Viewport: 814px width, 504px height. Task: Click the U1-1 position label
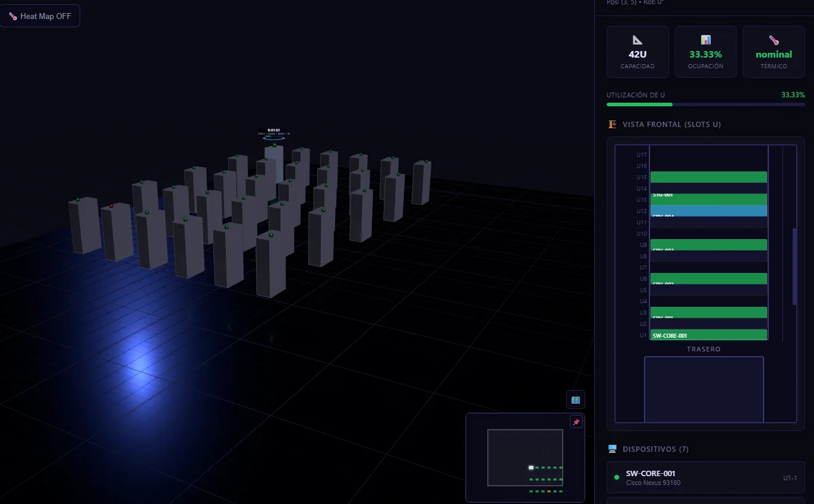[x=790, y=478]
